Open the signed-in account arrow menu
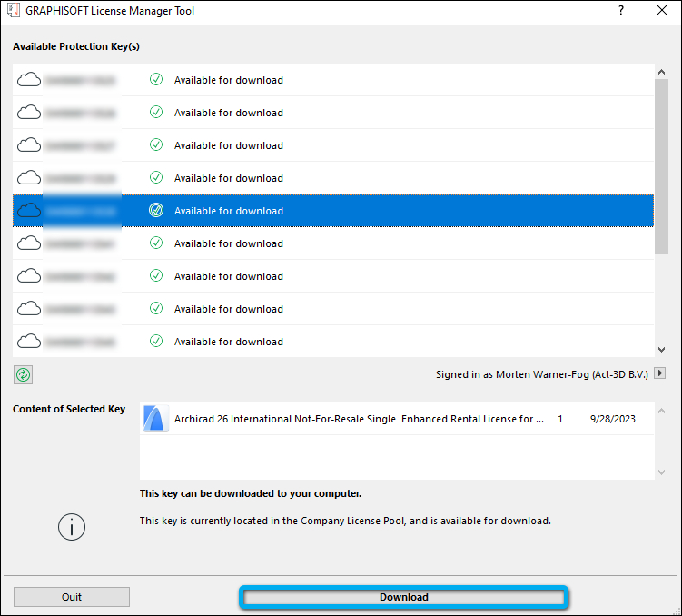Viewport: 682px width, 616px height. pyautogui.click(x=660, y=373)
